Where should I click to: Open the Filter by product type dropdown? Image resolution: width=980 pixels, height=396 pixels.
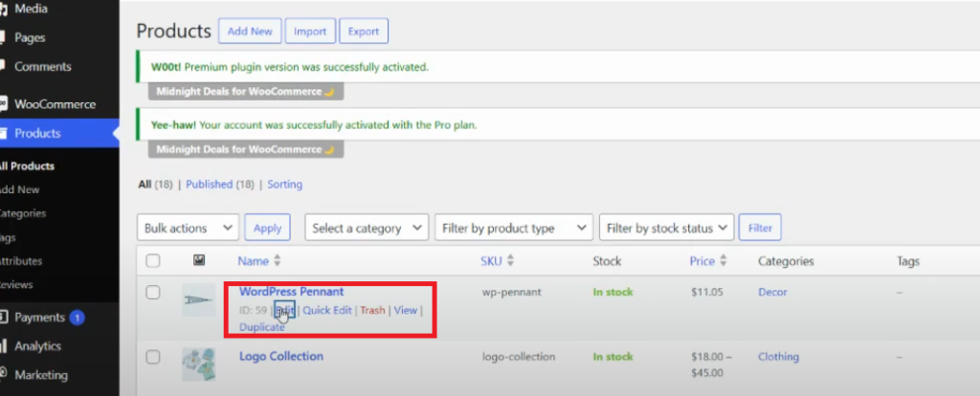click(513, 228)
